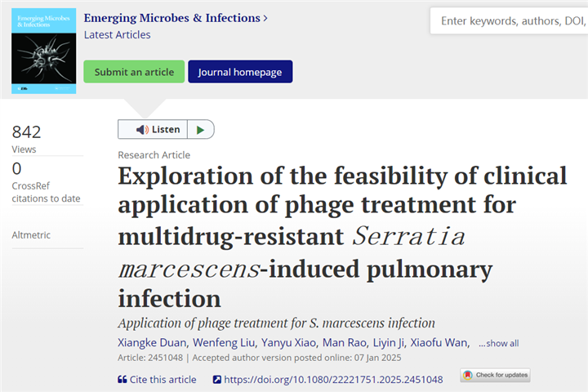Open CrossRef citations to date metric

[46, 192]
